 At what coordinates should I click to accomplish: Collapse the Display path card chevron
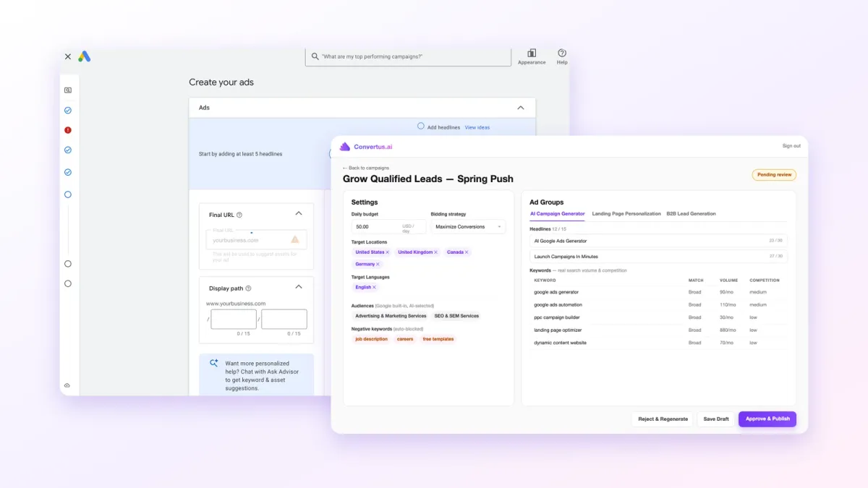tap(299, 287)
